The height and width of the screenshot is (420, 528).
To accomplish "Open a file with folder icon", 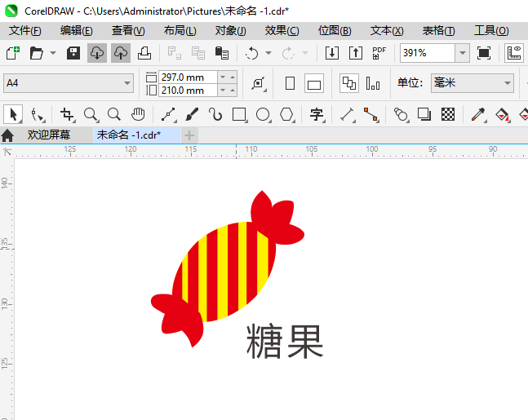I will point(37,53).
